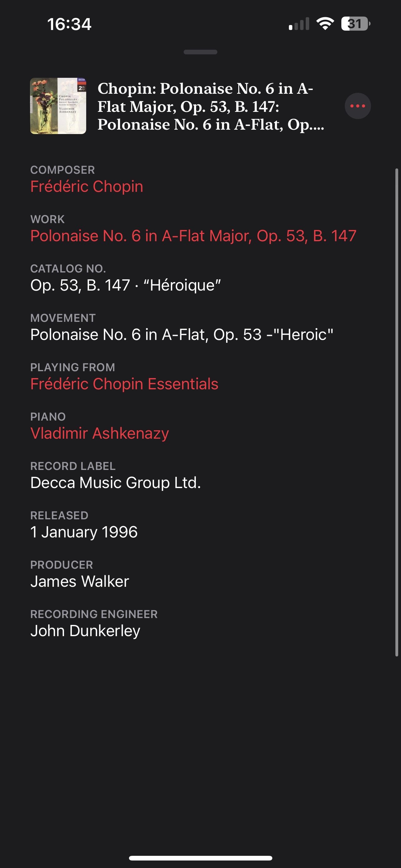
Task: Tap the sheet grabber handle at top
Action: click(x=200, y=52)
